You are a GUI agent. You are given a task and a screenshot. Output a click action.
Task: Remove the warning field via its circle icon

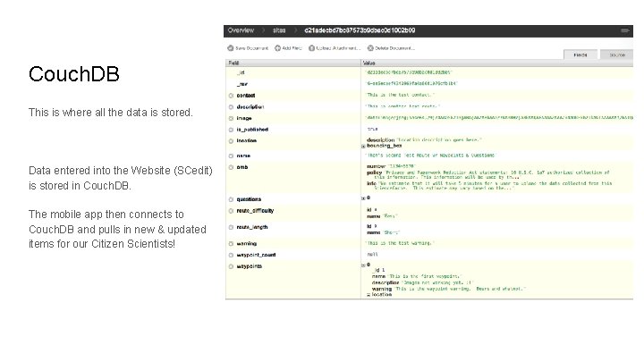231,244
